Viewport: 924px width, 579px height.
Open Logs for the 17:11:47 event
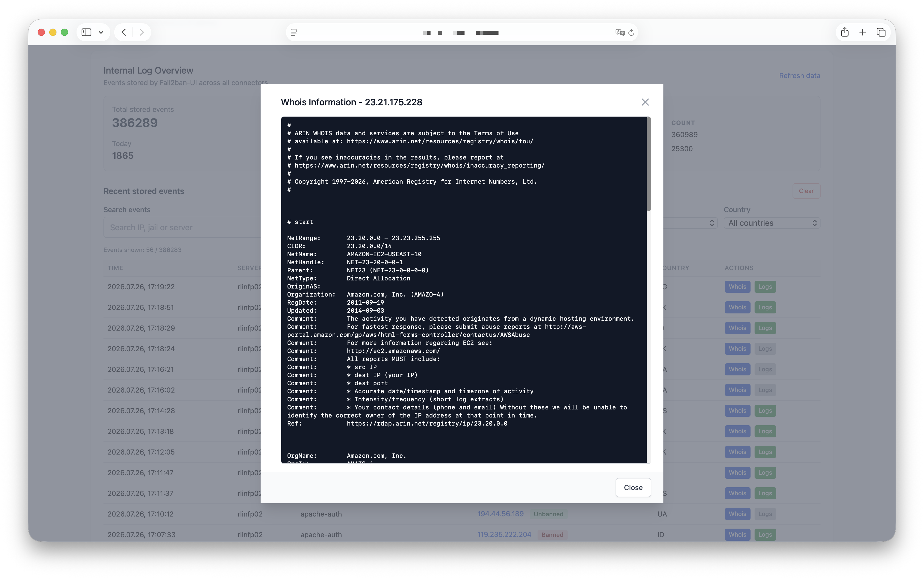click(765, 472)
